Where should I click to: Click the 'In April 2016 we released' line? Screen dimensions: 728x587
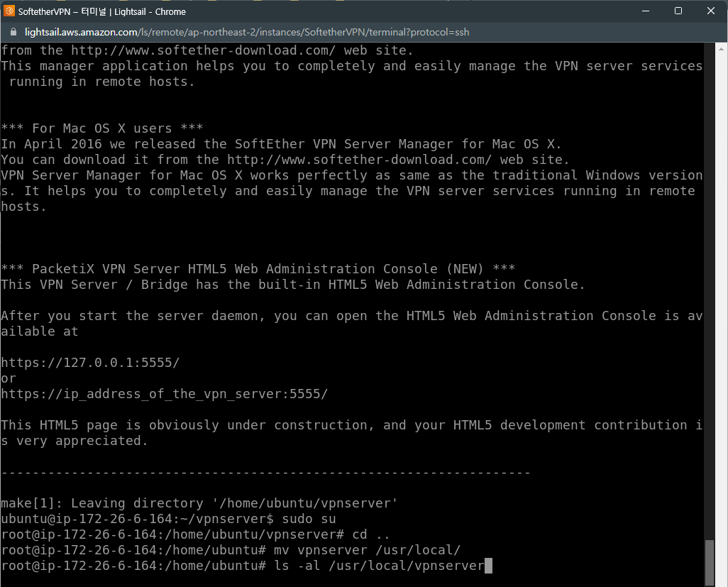coord(281,144)
